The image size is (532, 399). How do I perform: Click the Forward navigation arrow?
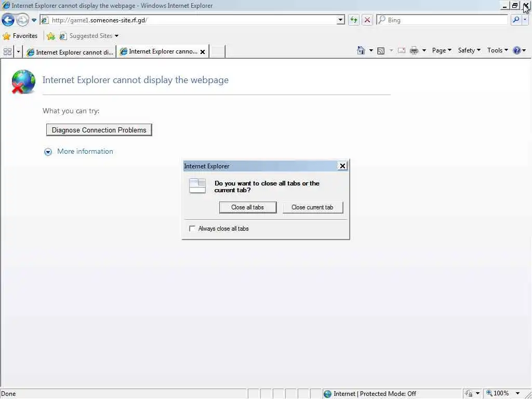[x=22, y=20]
